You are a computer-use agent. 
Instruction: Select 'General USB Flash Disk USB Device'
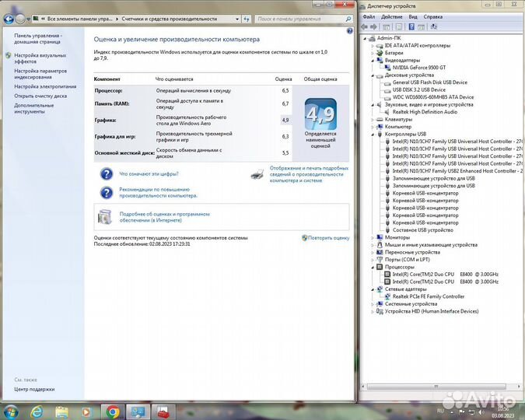(x=429, y=82)
